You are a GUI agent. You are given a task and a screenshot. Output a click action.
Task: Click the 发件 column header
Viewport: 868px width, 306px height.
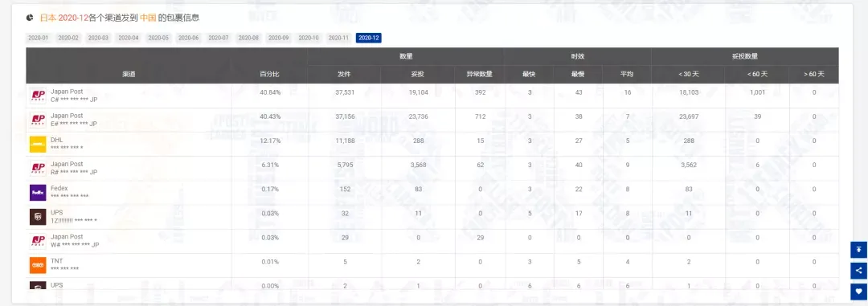point(344,74)
